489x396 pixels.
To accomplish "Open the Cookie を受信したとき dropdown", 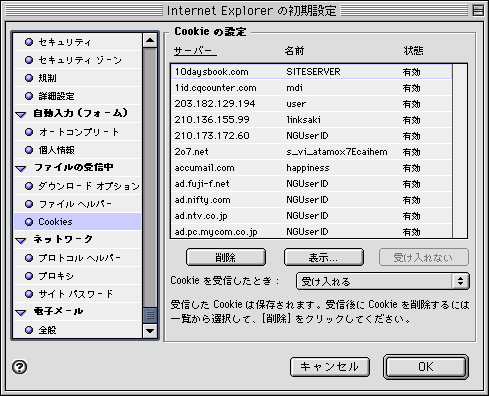I will [383, 281].
